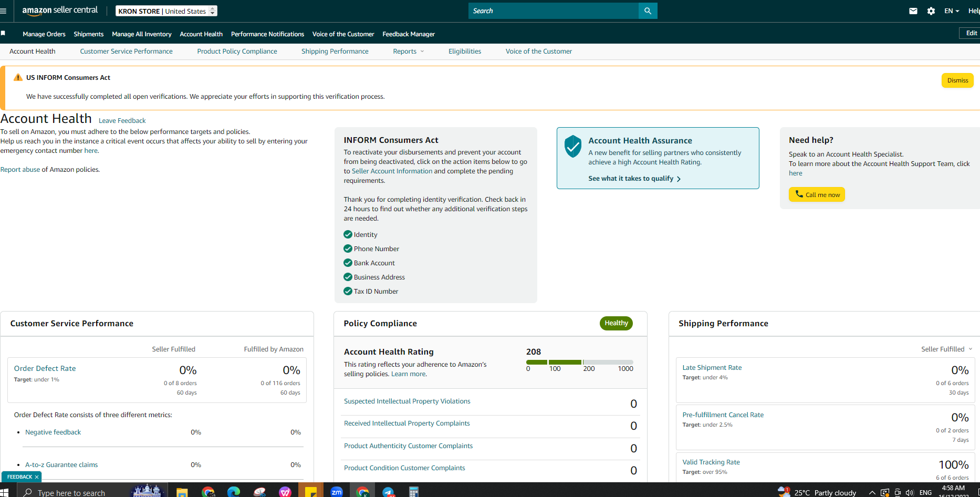Image resolution: width=980 pixels, height=497 pixels.
Task: Click the emergency contact 'here' link
Action: (x=91, y=151)
